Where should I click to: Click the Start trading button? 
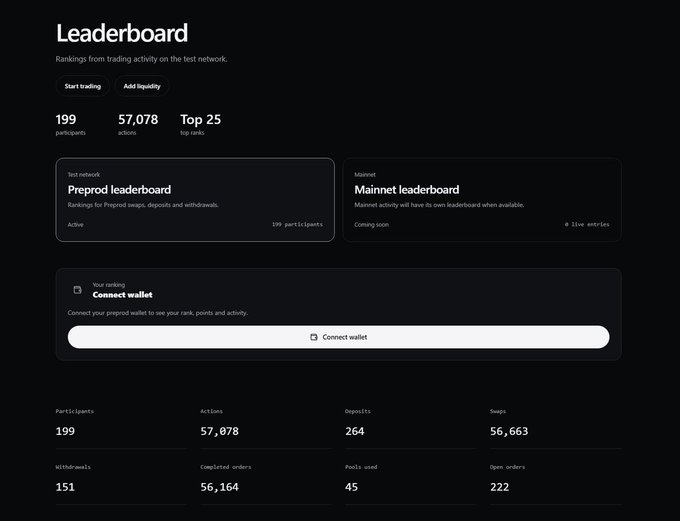(x=82, y=86)
